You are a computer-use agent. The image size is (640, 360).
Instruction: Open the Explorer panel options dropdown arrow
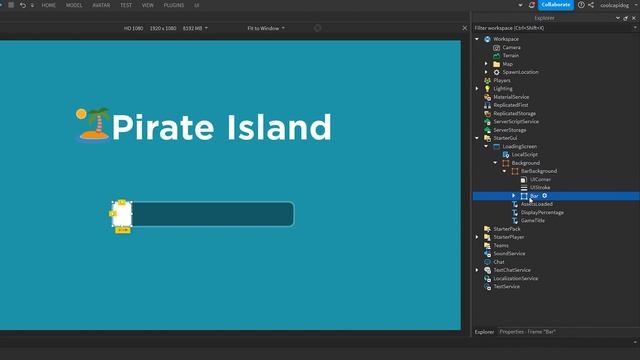click(x=618, y=18)
